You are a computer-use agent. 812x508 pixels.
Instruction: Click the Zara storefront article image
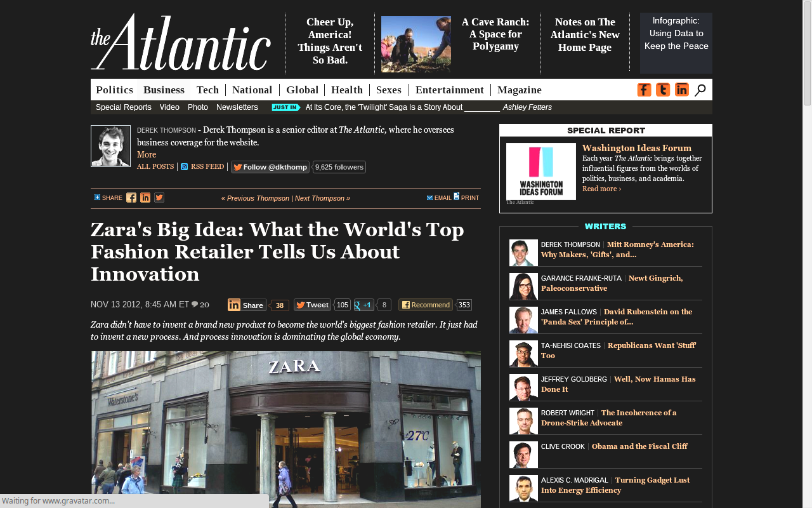[x=285, y=429]
